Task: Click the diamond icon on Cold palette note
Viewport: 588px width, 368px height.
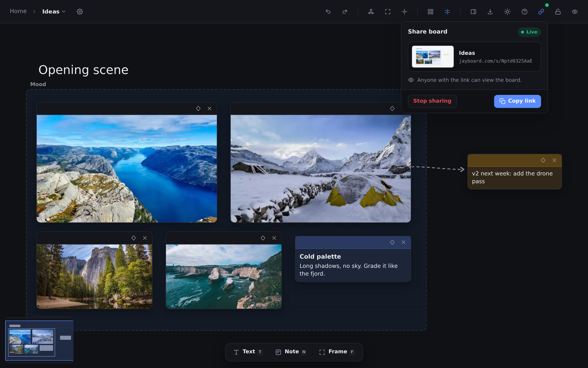Action: point(392,242)
